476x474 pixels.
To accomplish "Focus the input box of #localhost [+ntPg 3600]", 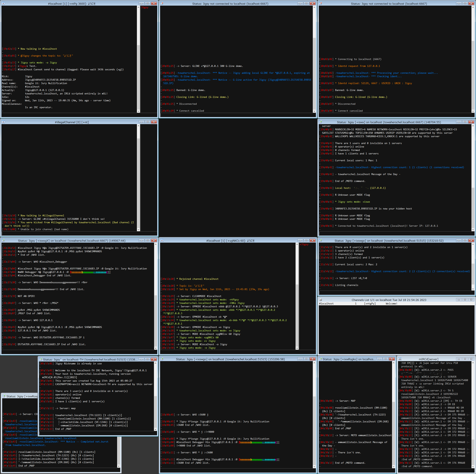I will click(79, 115).
